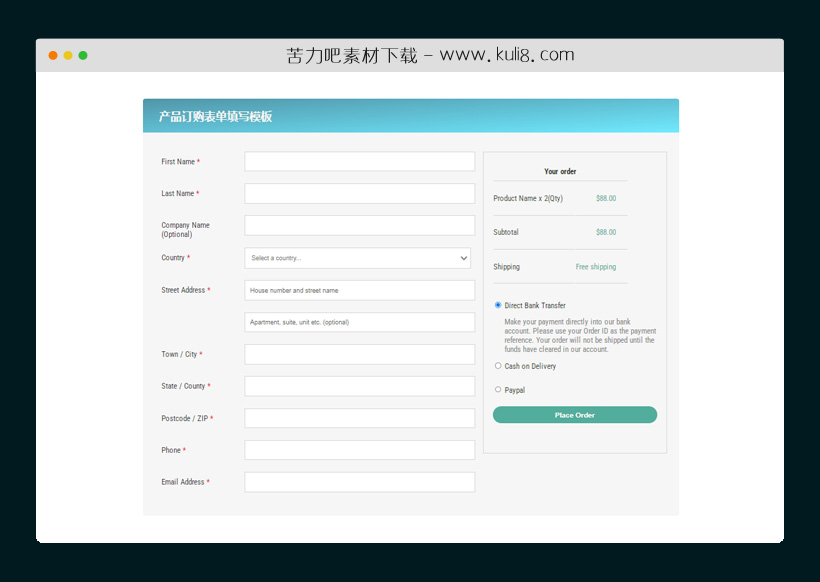Click the red close window dot

tap(53, 55)
